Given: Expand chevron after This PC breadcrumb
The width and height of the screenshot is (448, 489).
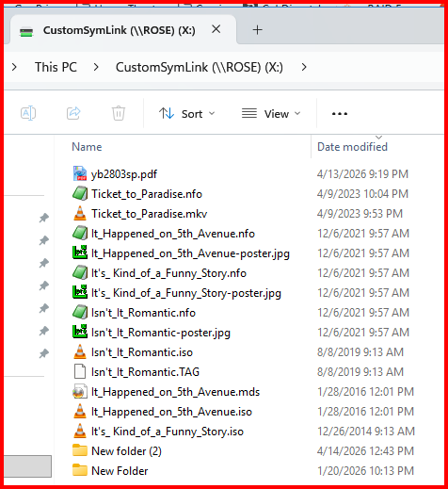Looking at the screenshot, I should [x=96, y=67].
